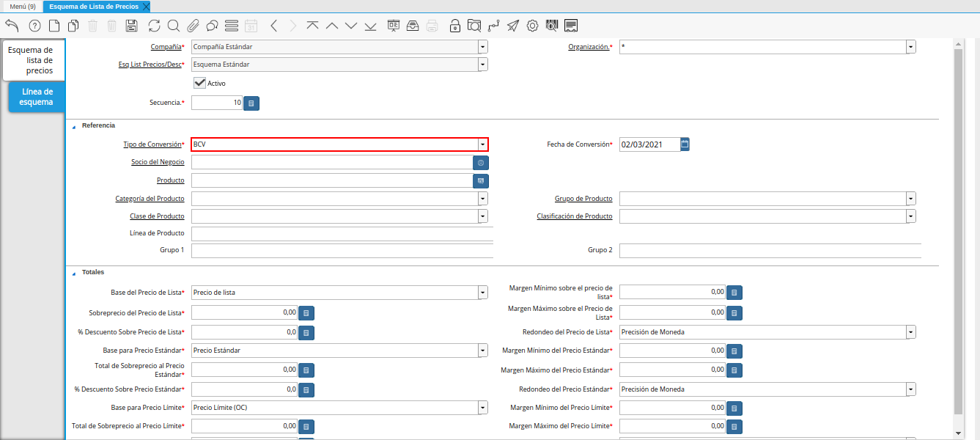Expand the Tipo de Conversión dropdown
This screenshot has width=980, height=440.
point(482,144)
